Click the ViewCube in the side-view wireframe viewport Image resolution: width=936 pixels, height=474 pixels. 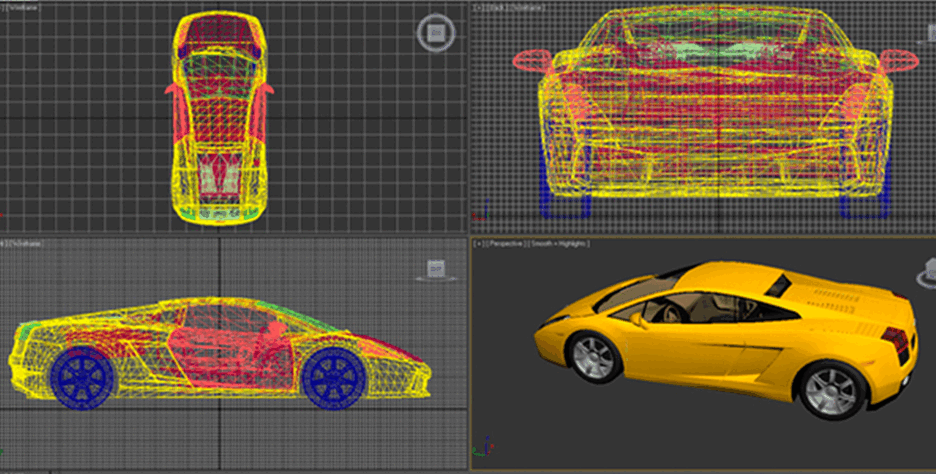click(436, 270)
